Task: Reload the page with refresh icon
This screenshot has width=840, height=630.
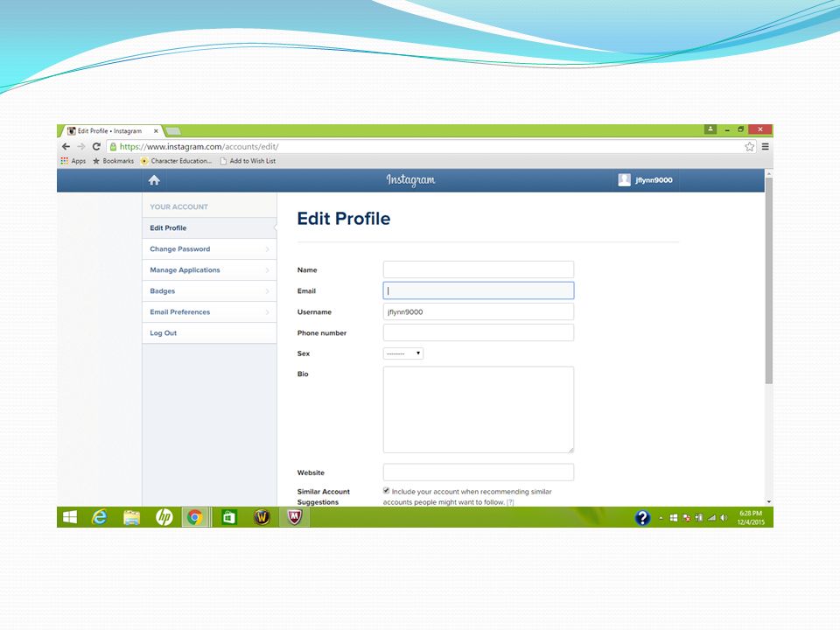Action: pyautogui.click(x=96, y=146)
